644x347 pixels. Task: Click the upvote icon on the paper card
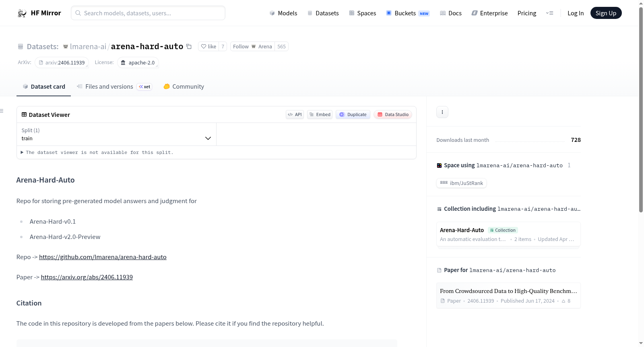click(563, 301)
